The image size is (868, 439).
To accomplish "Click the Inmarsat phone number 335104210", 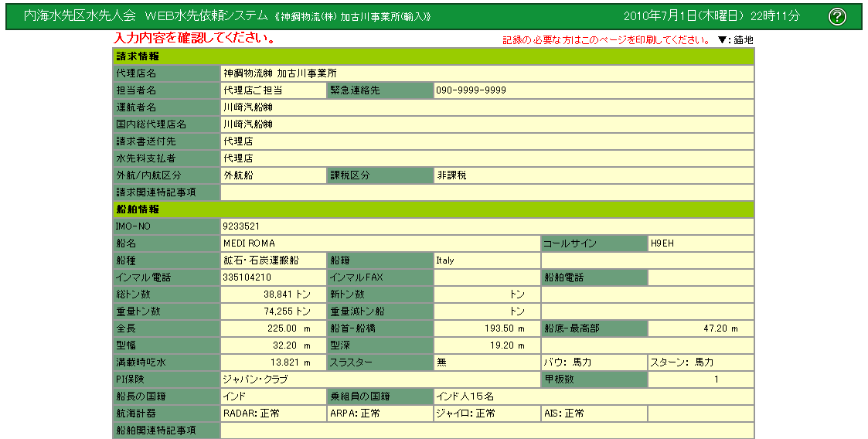I will pos(247,277).
